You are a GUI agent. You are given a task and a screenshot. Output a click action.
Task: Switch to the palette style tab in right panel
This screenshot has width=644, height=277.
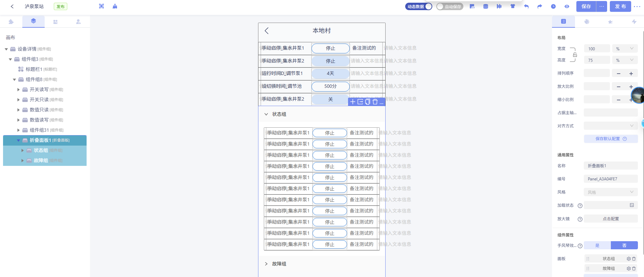(x=587, y=22)
